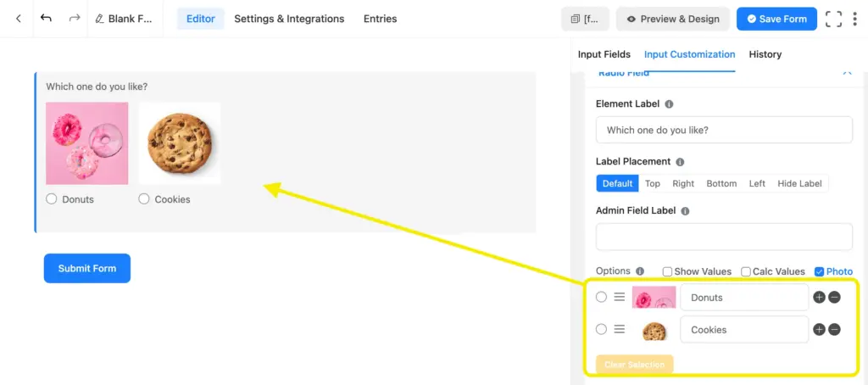The height and width of the screenshot is (385, 868).
Task: Click the fullscreen expand icon
Action: 833,19
